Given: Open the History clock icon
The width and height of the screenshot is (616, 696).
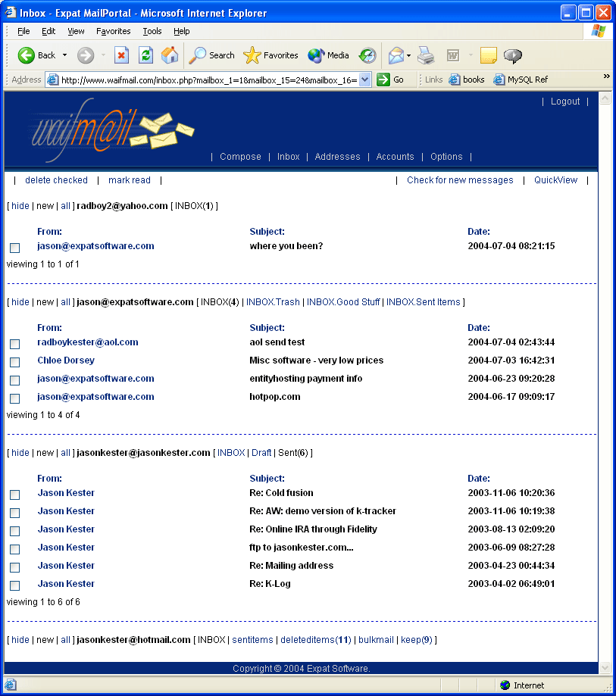Looking at the screenshot, I should [367, 55].
